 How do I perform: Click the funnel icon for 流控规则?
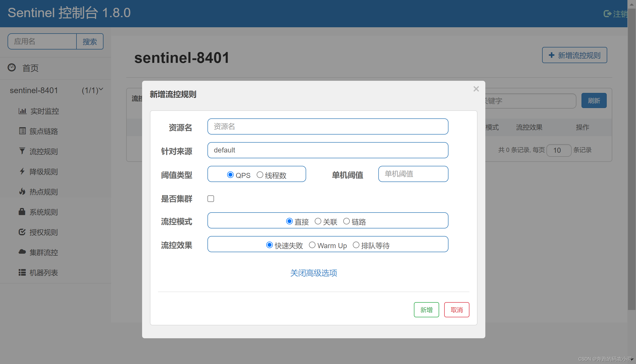[x=22, y=151]
